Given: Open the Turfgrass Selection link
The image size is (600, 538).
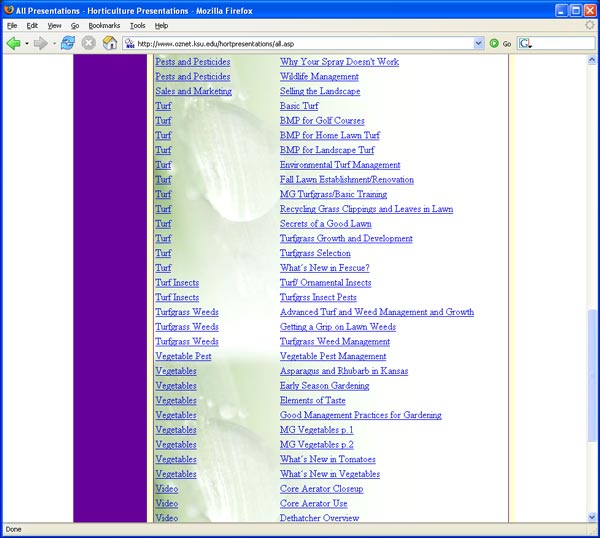Looking at the screenshot, I should 315,253.
